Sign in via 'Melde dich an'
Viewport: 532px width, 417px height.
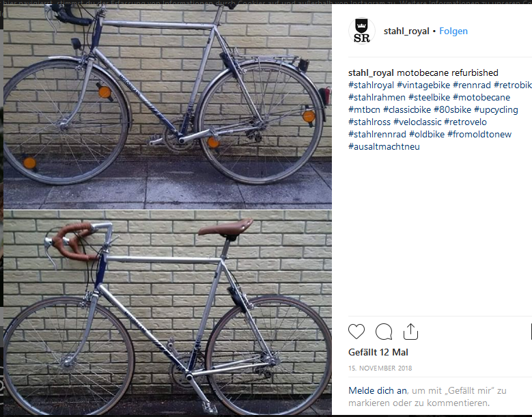click(378, 390)
